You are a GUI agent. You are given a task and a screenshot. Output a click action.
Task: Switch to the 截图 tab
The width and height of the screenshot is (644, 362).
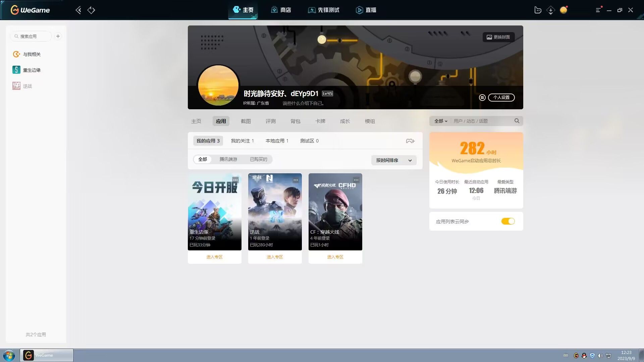(246, 121)
